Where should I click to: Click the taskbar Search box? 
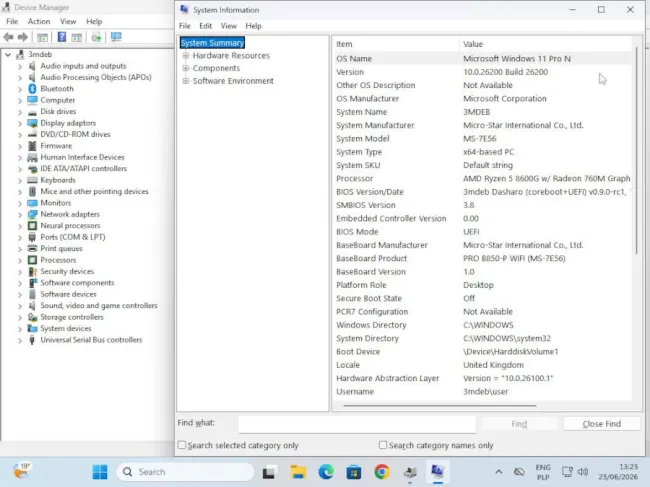point(185,472)
